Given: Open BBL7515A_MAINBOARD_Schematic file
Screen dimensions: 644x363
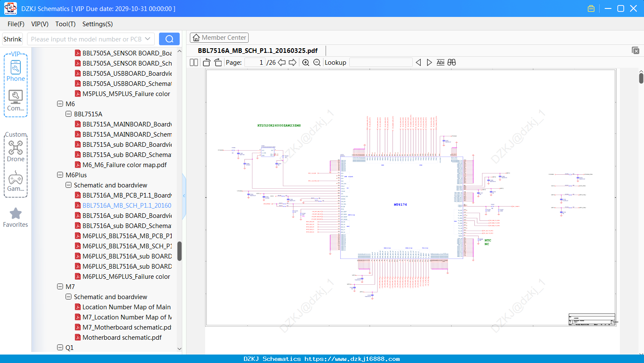Looking at the screenshot, I should [127, 134].
